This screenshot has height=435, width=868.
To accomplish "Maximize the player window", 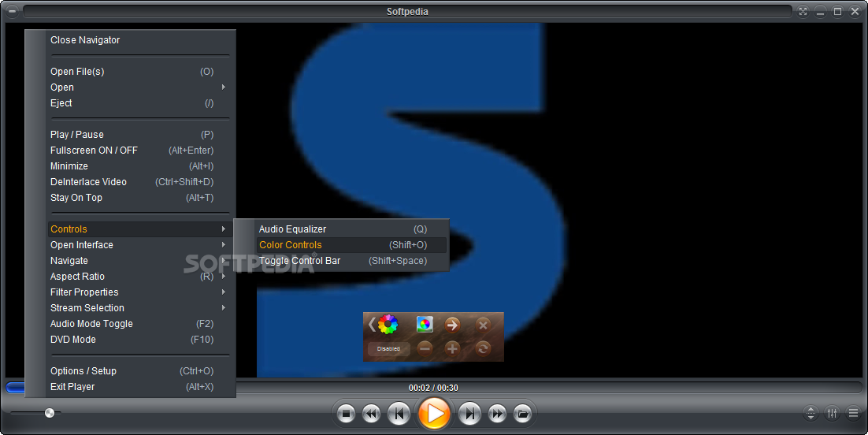I will [837, 12].
